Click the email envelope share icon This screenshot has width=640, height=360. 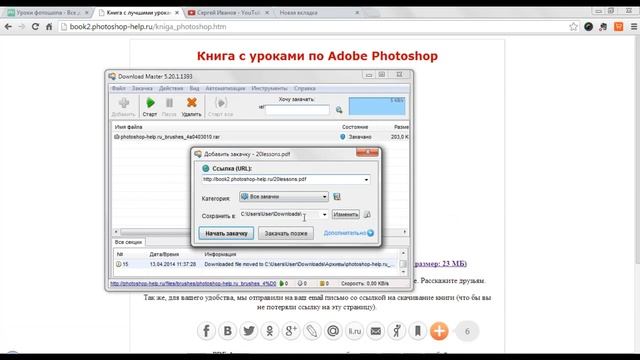pos(376,331)
